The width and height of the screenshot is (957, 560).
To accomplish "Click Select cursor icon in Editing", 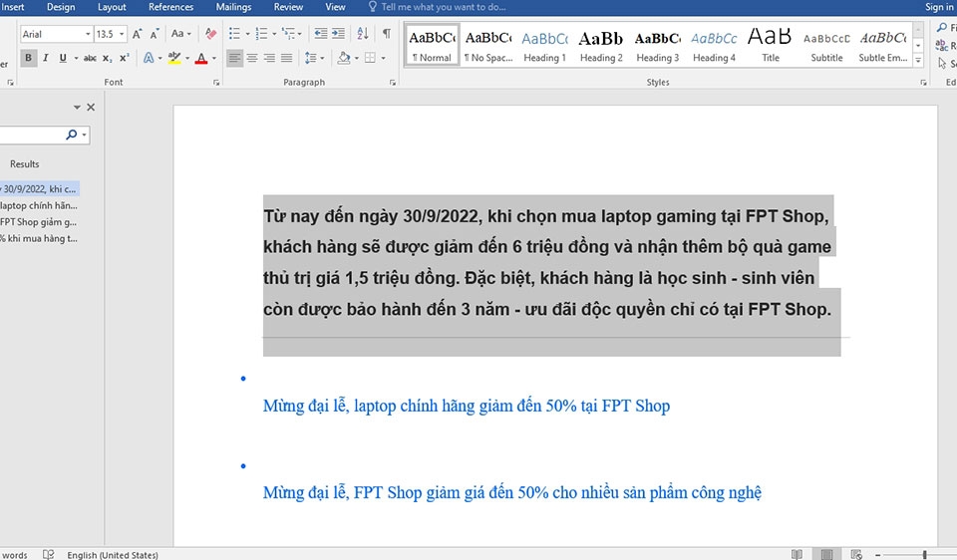I will [942, 64].
